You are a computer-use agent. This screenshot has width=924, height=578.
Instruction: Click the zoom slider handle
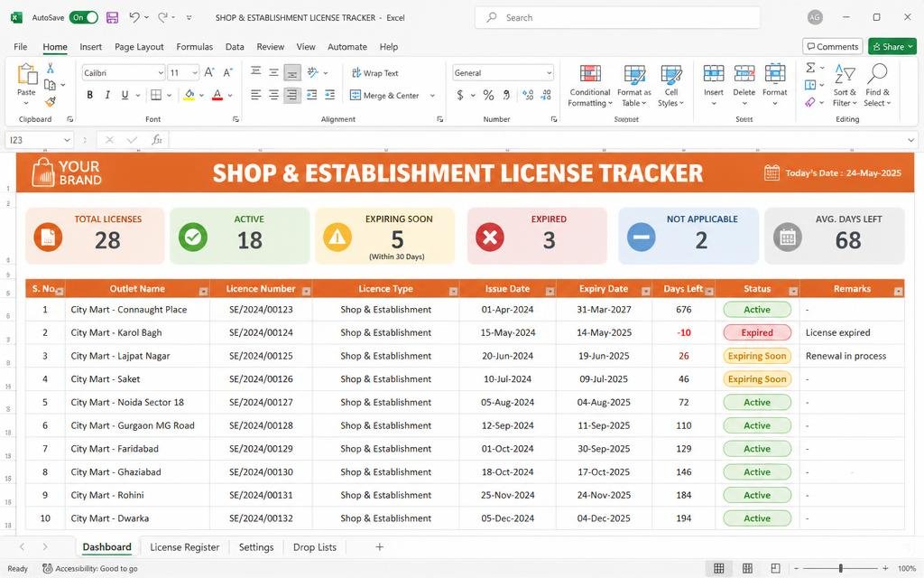tap(840, 568)
